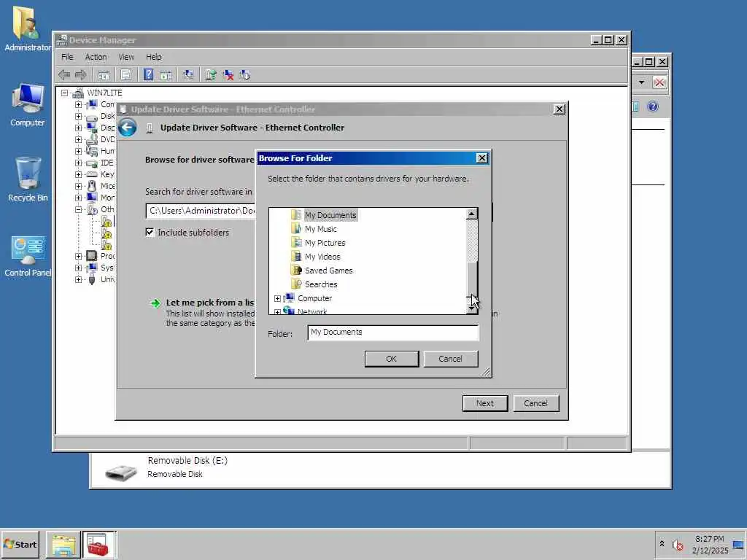The width and height of the screenshot is (747, 560).
Task: Open Windows Explorer from the taskbar
Action: click(x=63, y=545)
